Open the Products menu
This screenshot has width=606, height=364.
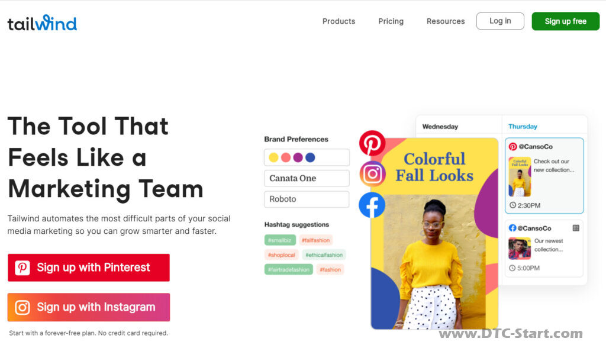tap(339, 21)
